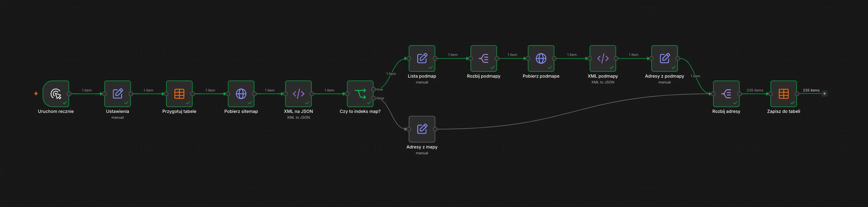
Task: Click the 235 items output label after Zapisz do tabeli
Action: point(811,90)
